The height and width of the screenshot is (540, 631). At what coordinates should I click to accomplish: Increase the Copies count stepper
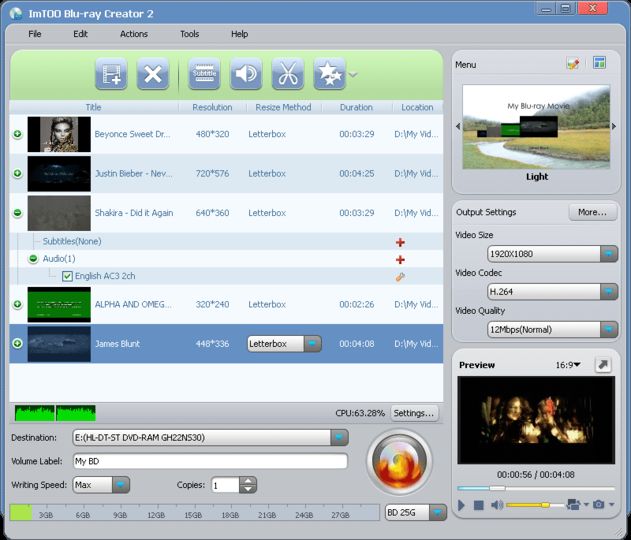(248, 481)
